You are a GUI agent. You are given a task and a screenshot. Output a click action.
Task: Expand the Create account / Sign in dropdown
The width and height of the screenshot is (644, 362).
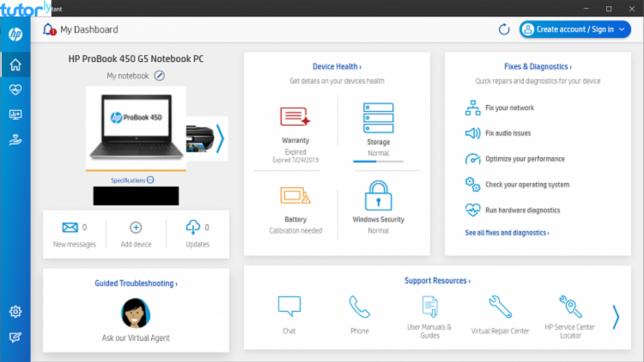point(622,29)
